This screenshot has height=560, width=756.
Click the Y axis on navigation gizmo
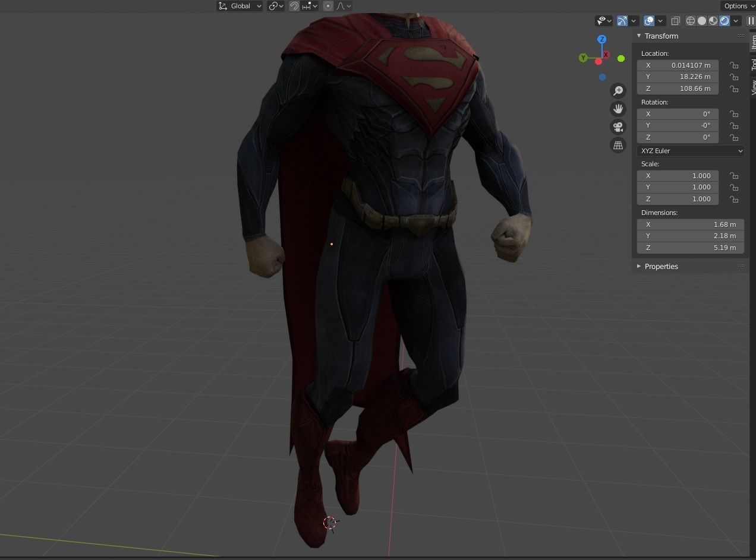click(x=583, y=58)
